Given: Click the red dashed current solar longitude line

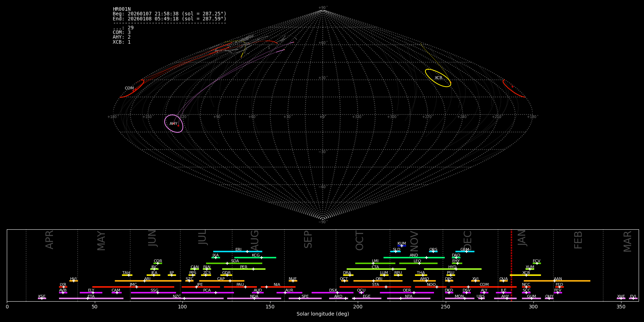Looking at the screenshot, I should pyautogui.click(x=511, y=265).
